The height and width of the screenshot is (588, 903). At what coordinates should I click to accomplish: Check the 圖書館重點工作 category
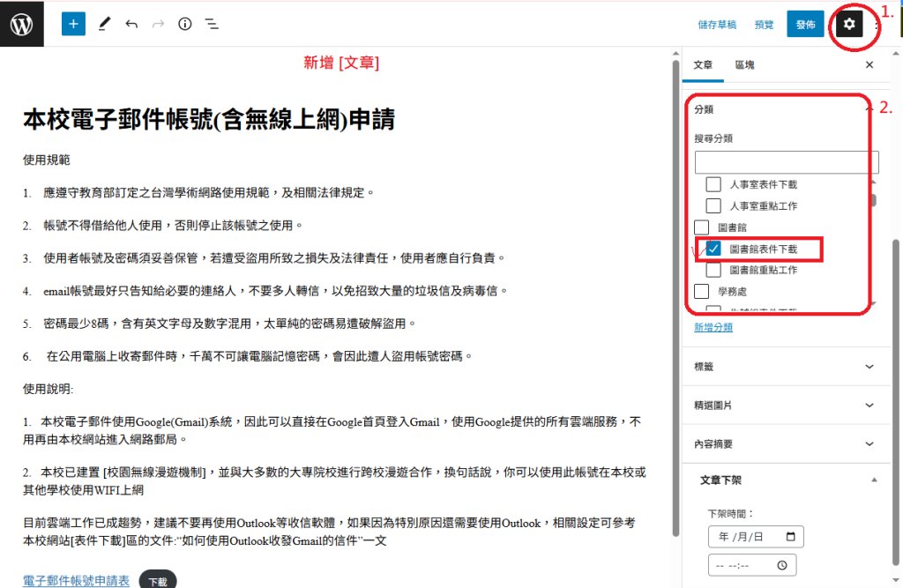[x=713, y=270]
